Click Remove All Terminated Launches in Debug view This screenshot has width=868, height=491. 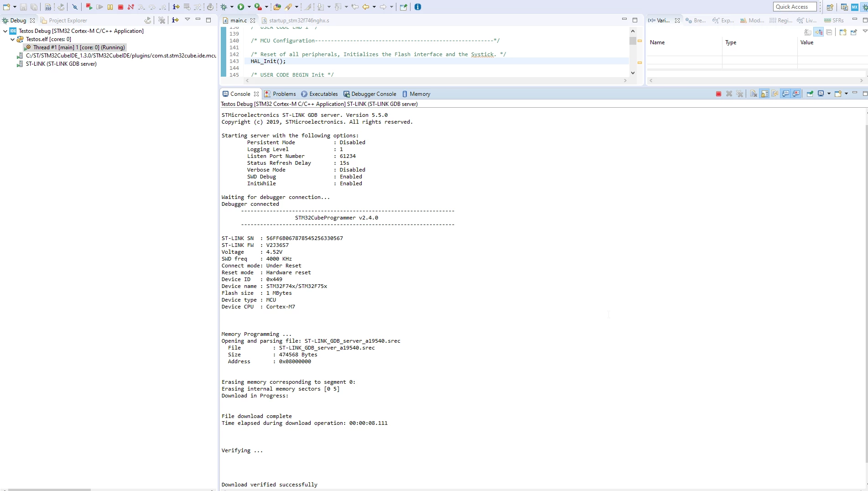coord(161,20)
